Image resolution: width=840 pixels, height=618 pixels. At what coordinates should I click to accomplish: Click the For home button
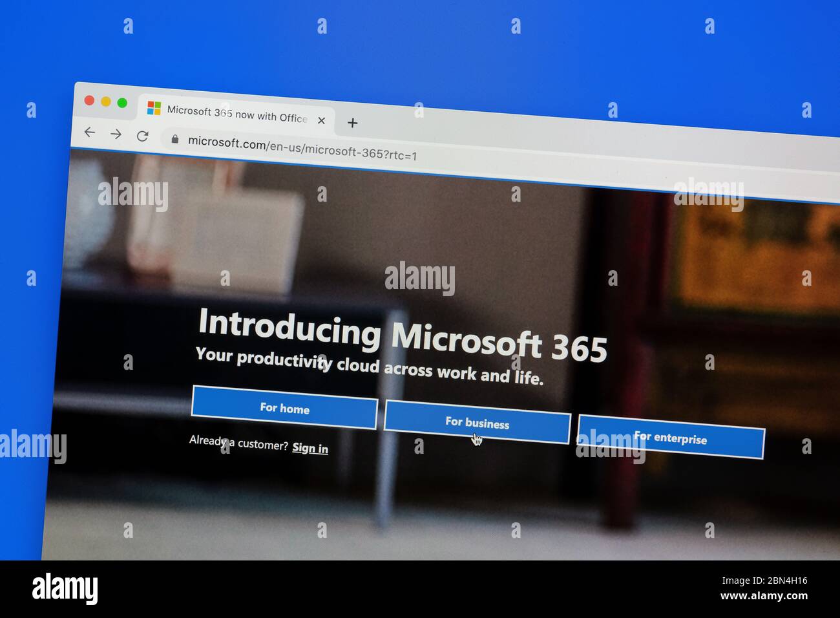tap(284, 407)
